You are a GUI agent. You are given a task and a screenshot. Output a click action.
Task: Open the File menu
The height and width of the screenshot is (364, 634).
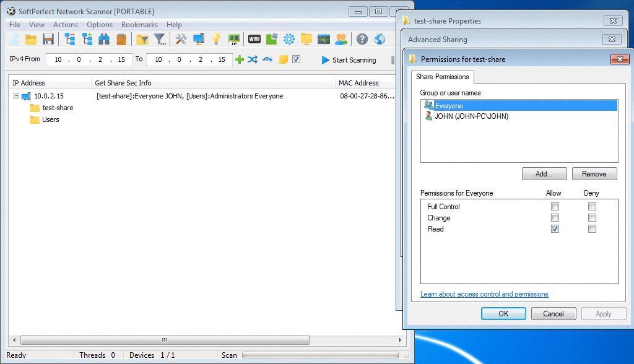[15, 25]
